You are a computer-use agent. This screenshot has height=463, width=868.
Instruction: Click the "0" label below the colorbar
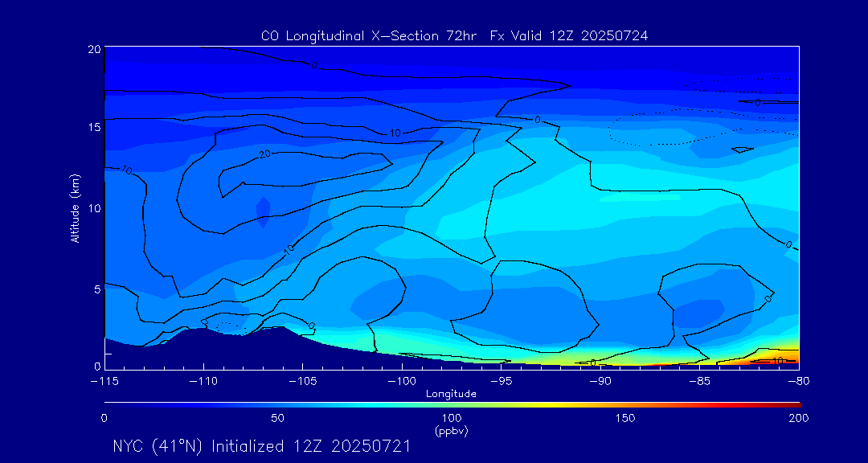point(104,418)
